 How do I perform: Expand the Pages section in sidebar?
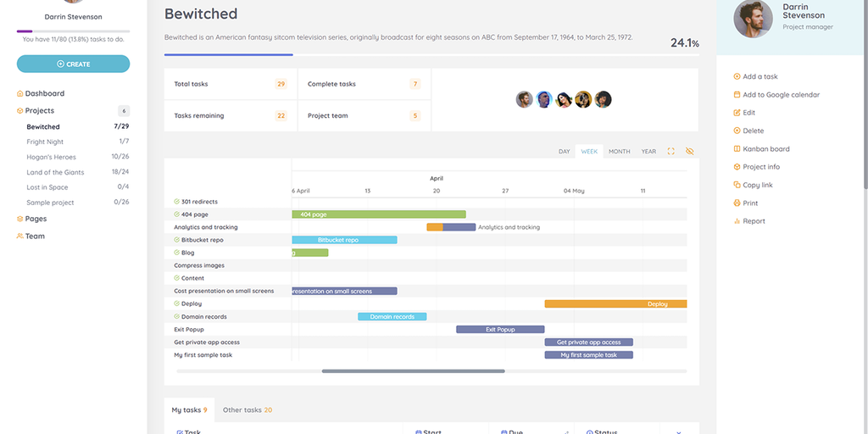tap(36, 219)
